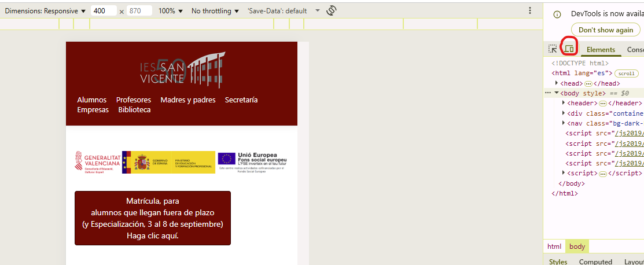Click the Don't show again button
644x265 pixels.
tap(605, 30)
